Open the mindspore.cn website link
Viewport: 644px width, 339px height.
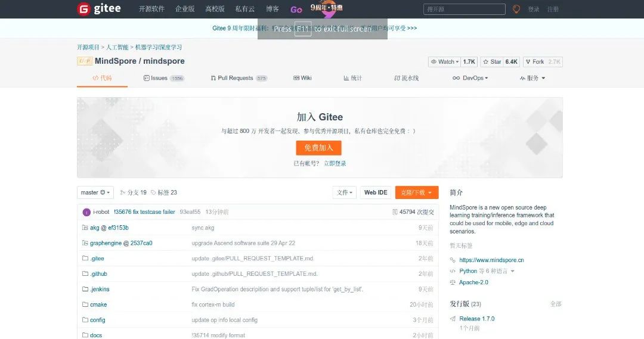[491, 260]
